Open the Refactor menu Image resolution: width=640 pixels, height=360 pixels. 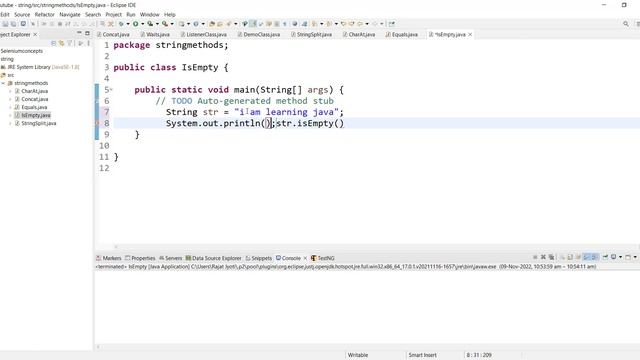44,14
